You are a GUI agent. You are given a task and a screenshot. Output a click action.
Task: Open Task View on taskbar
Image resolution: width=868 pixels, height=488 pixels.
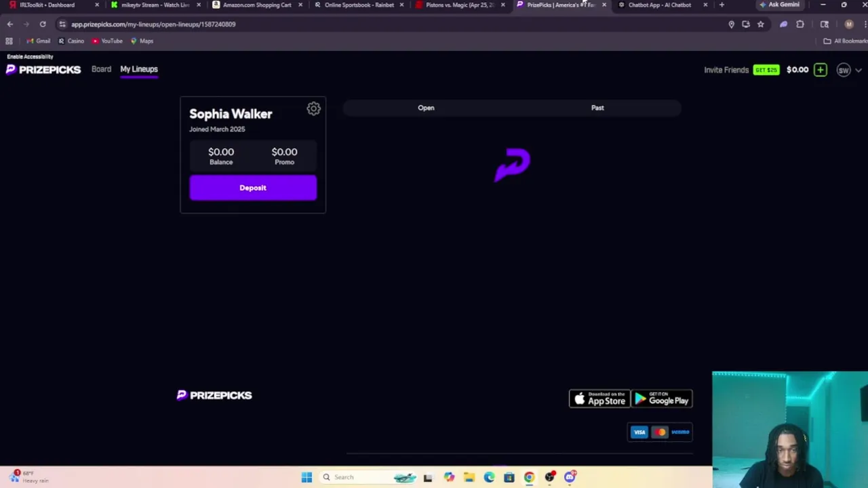428,477
